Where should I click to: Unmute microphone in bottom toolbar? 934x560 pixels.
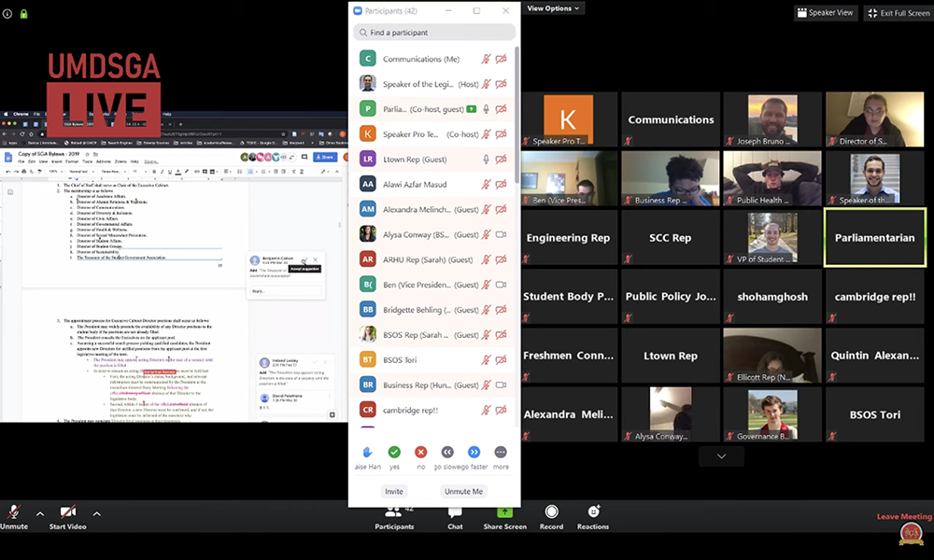pos(14,516)
